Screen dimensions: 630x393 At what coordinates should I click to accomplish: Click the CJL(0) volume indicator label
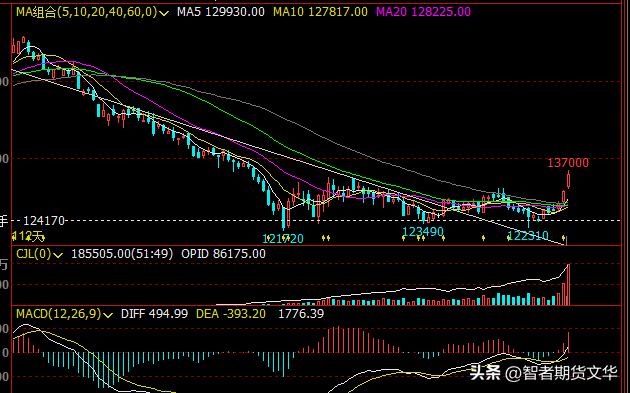click(x=34, y=254)
